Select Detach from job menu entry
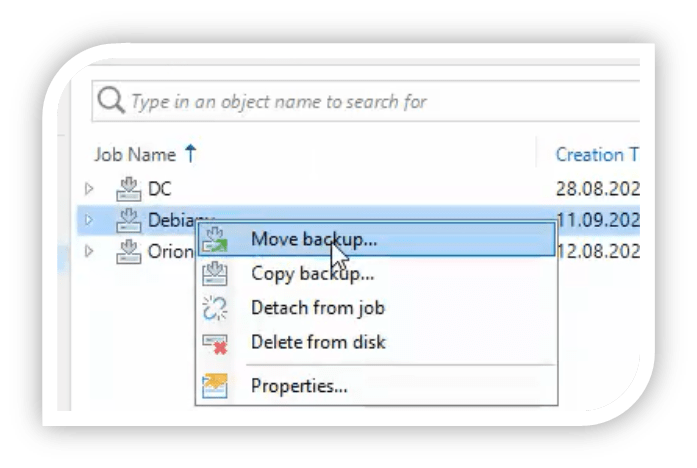The width and height of the screenshot is (697, 468). click(x=317, y=308)
